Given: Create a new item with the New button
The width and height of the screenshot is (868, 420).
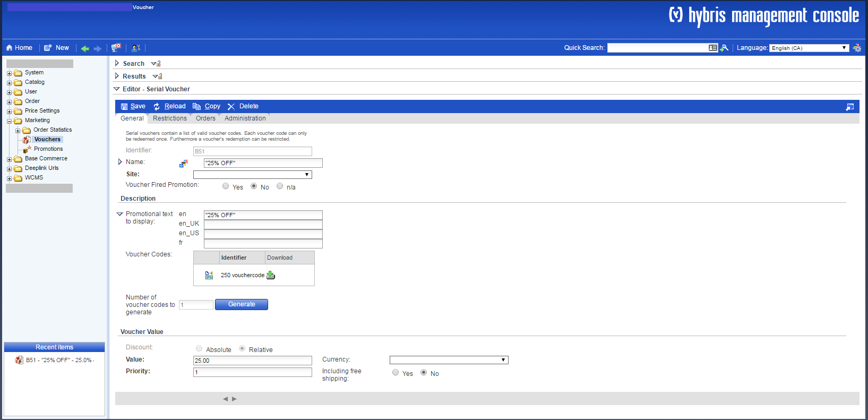Looking at the screenshot, I should click(56, 48).
